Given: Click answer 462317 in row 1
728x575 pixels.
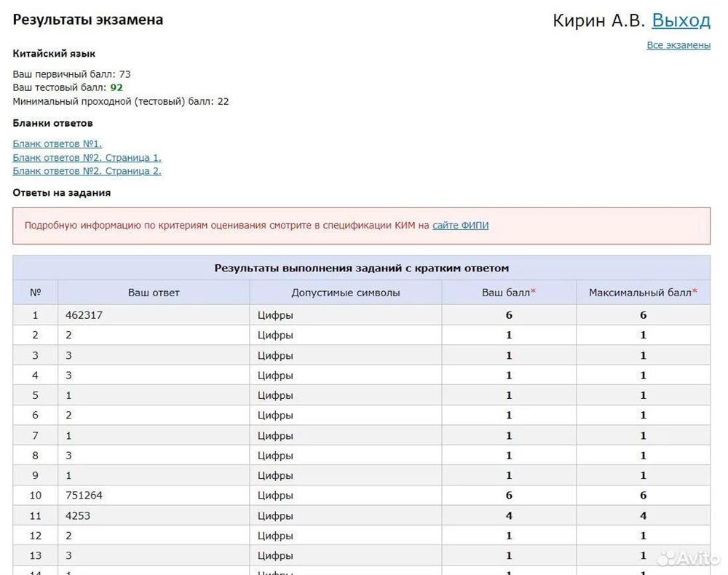Looking at the screenshot, I should click(x=84, y=315).
